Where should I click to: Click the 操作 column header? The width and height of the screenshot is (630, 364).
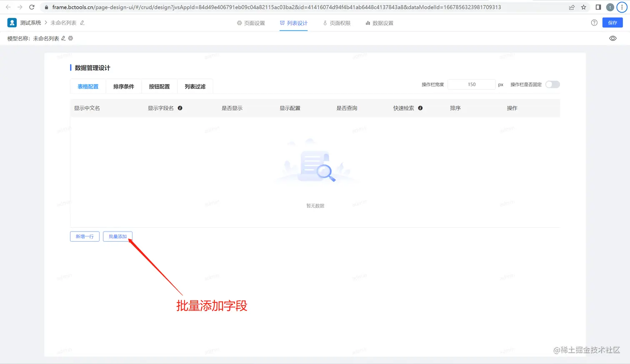512,108
